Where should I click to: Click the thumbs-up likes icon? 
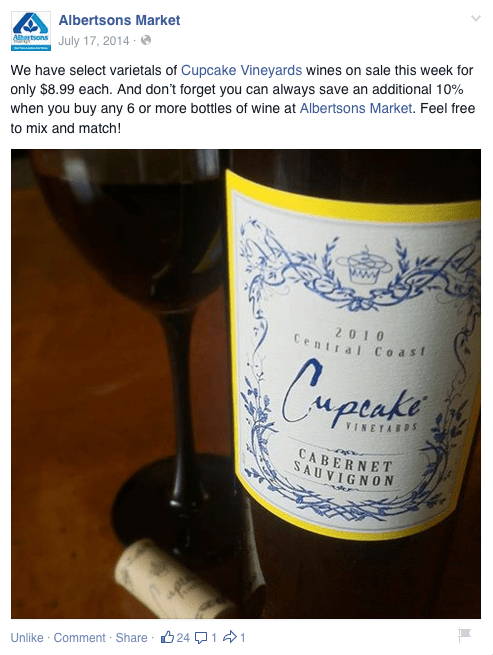pyautogui.click(x=167, y=637)
